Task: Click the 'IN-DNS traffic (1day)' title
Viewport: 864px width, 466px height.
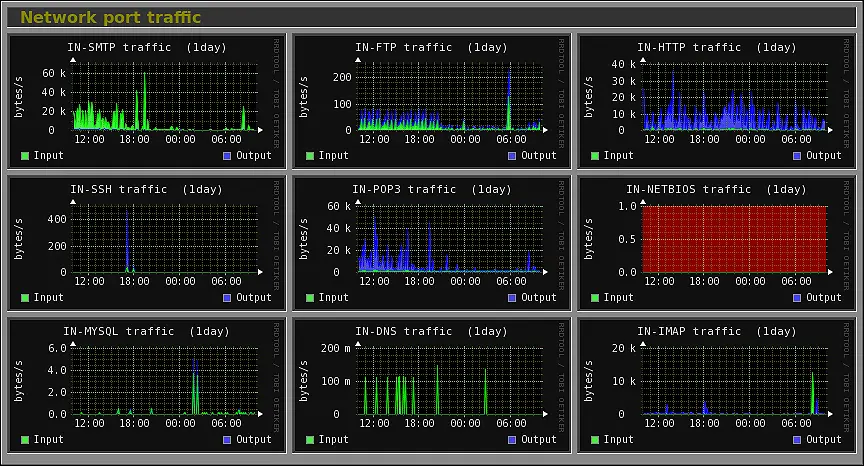Action: (431, 332)
